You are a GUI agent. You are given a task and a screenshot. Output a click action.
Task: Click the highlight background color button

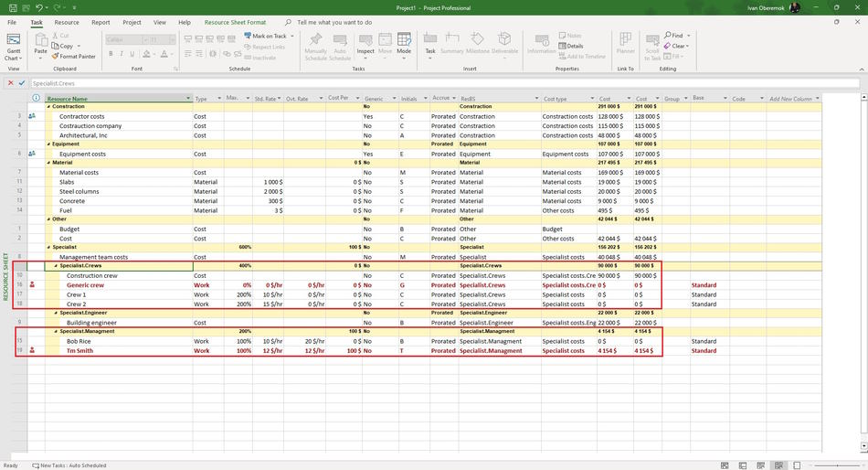147,54
